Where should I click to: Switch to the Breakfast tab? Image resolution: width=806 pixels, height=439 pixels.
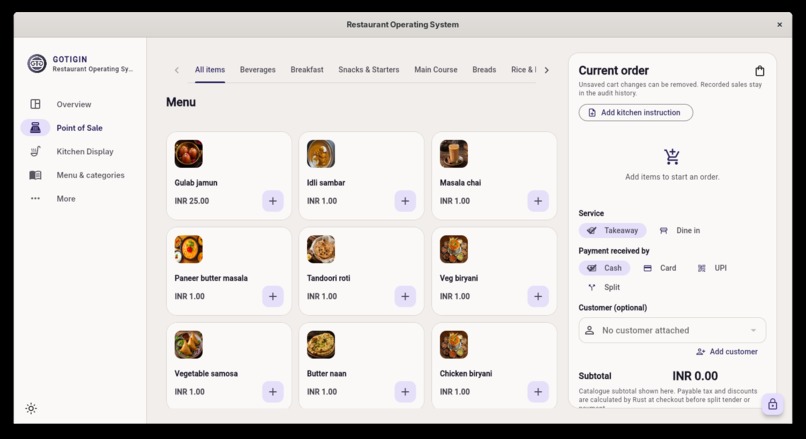pyautogui.click(x=307, y=69)
